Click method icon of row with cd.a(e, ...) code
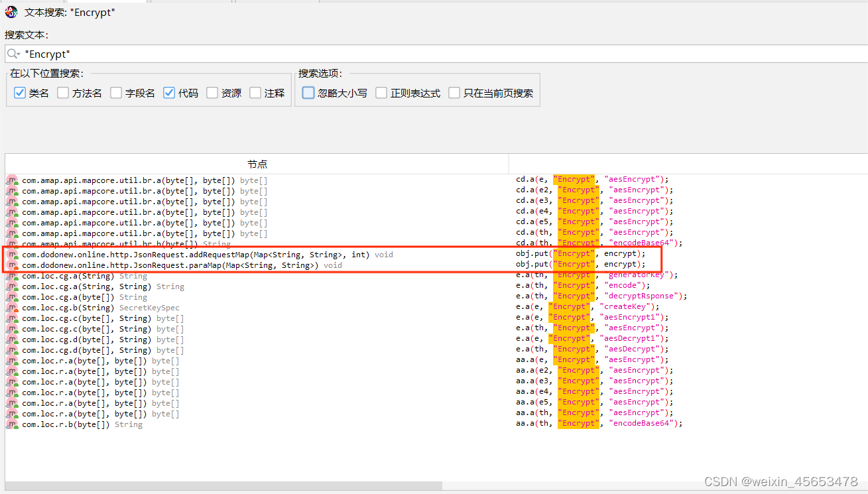The image size is (868, 494). pyautogui.click(x=13, y=180)
